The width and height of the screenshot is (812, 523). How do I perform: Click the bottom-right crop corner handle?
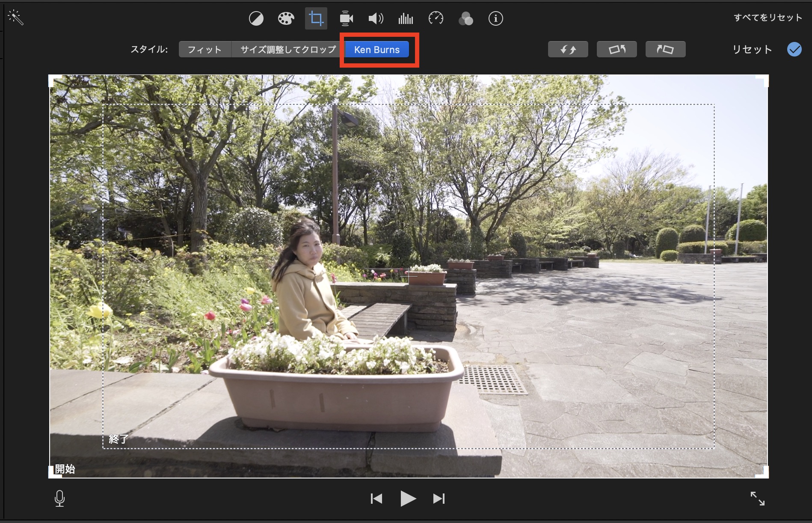(x=762, y=472)
